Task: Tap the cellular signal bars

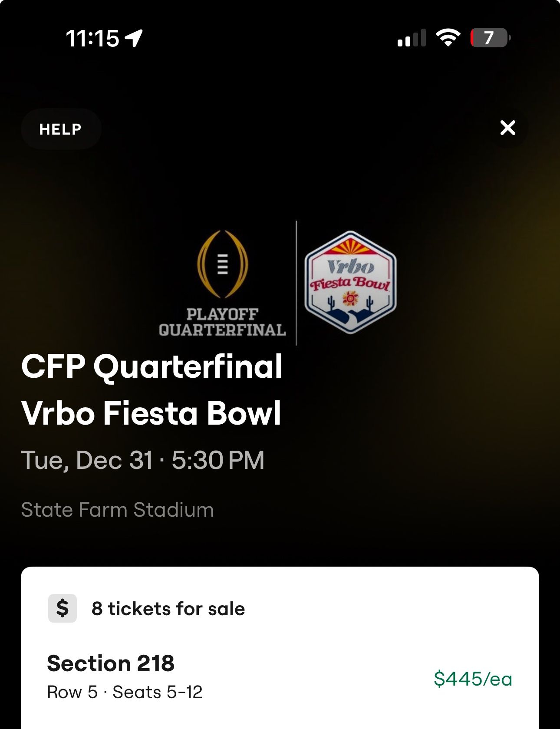Action: [411, 38]
